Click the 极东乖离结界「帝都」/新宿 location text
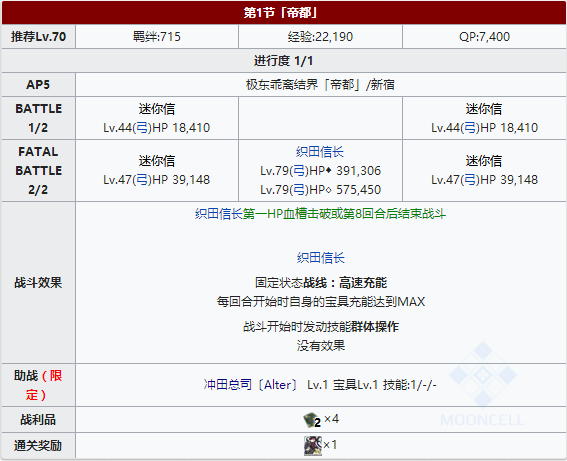 320,85
